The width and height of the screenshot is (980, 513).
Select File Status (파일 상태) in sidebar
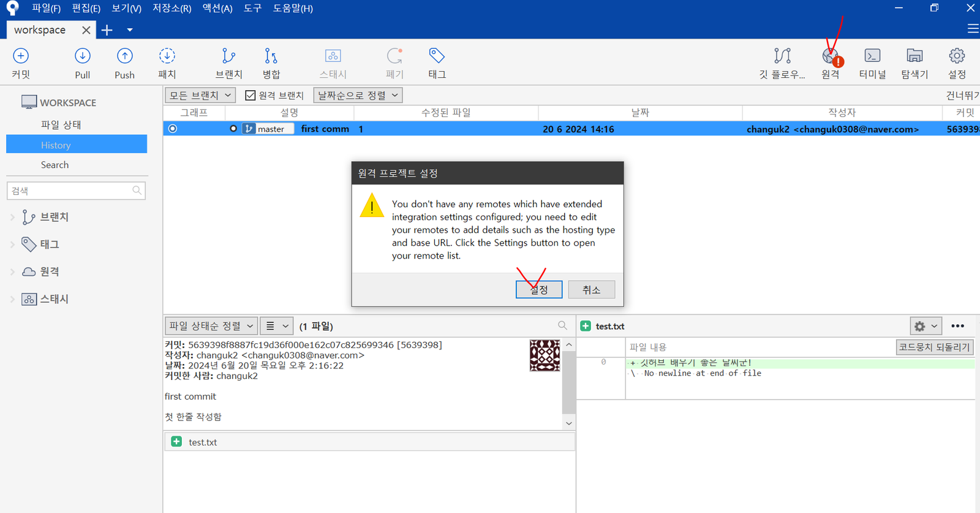coord(61,124)
